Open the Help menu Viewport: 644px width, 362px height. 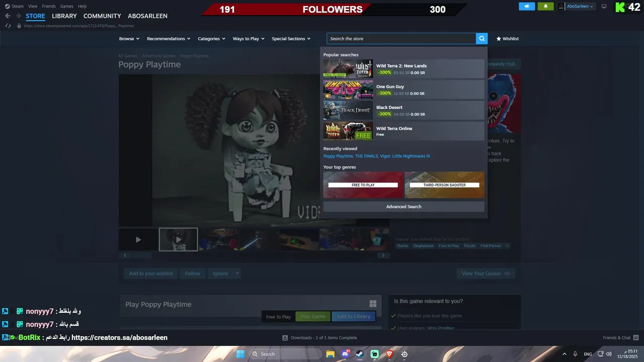tap(82, 6)
